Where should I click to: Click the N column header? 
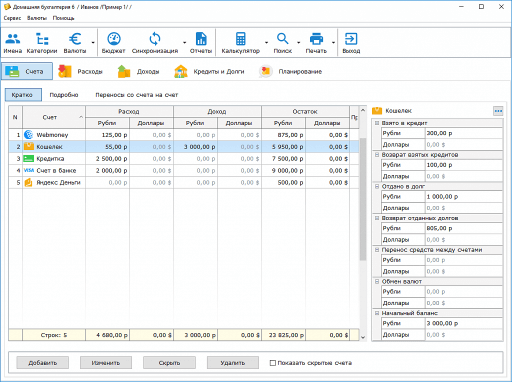(x=15, y=117)
